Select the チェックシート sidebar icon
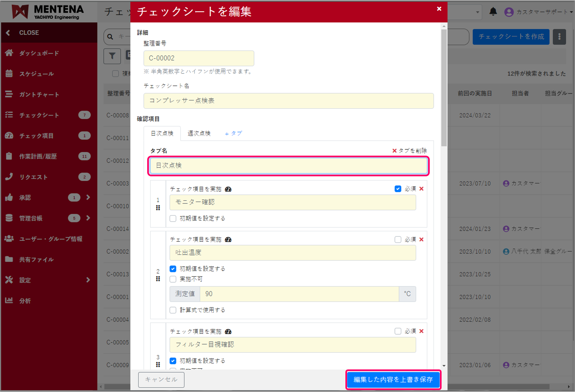This screenshot has height=392, width=575. 9,115
